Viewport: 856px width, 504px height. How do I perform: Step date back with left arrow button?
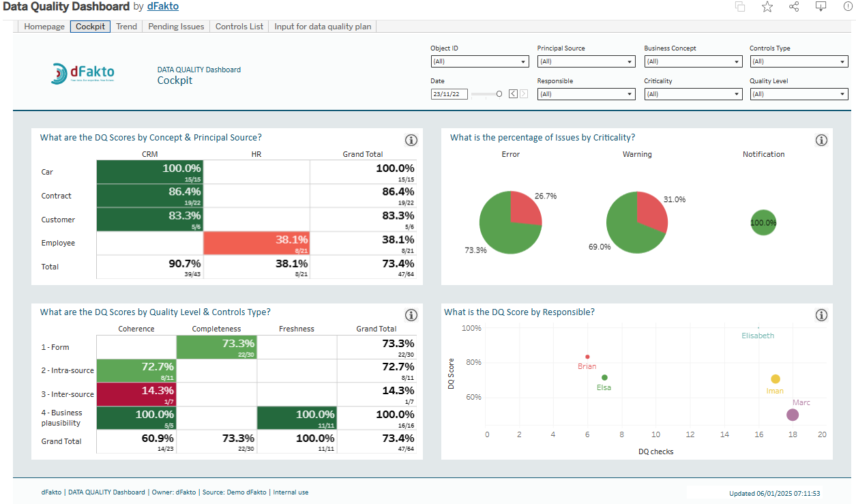[x=513, y=94]
